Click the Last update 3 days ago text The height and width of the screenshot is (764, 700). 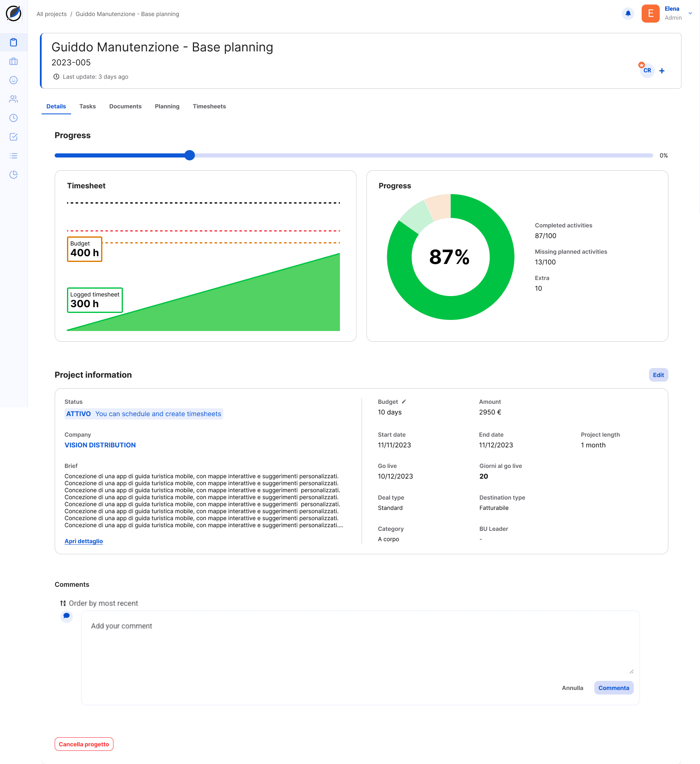[x=95, y=76]
